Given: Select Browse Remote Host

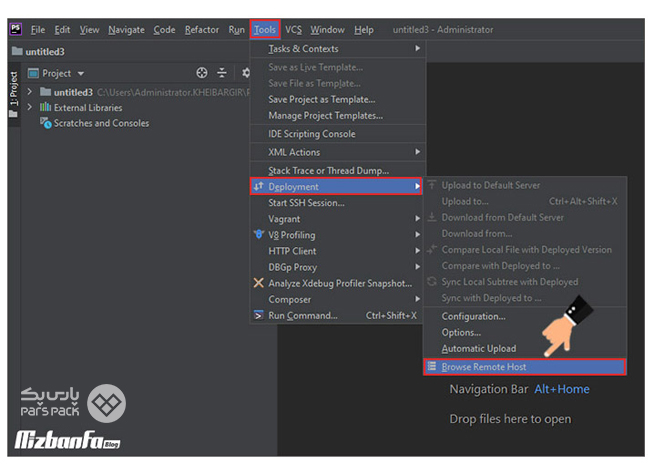Looking at the screenshot, I should [x=525, y=366].
